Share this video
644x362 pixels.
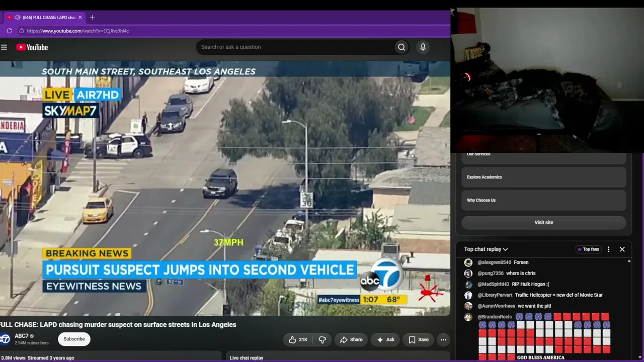(x=351, y=340)
